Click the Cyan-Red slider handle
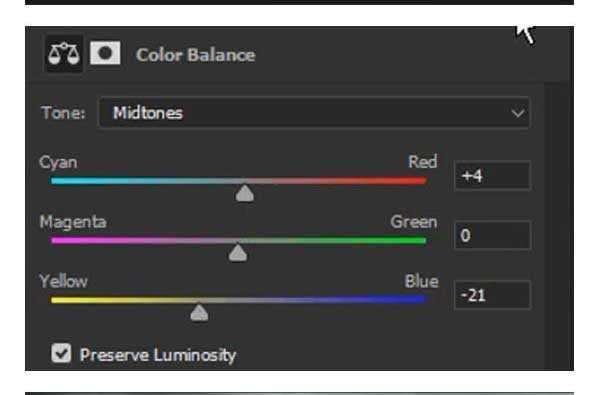600x395 pixels. (x=245, y=193)
